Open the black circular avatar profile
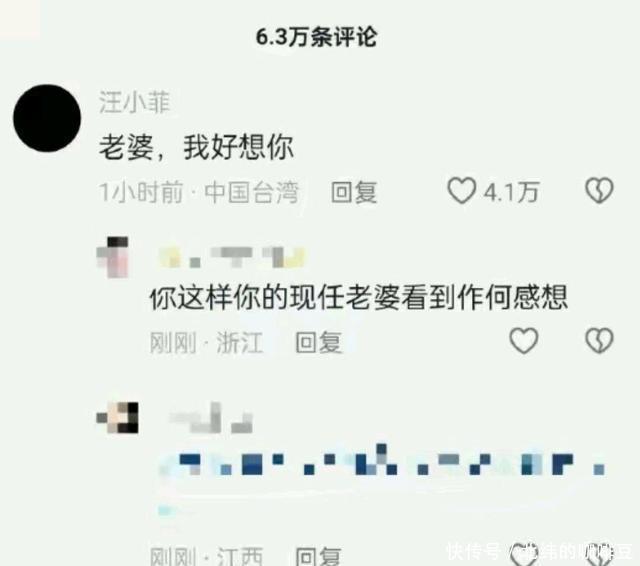Image resolution: width=640 pixels, height=566 pixels. (x=47, y=118)
